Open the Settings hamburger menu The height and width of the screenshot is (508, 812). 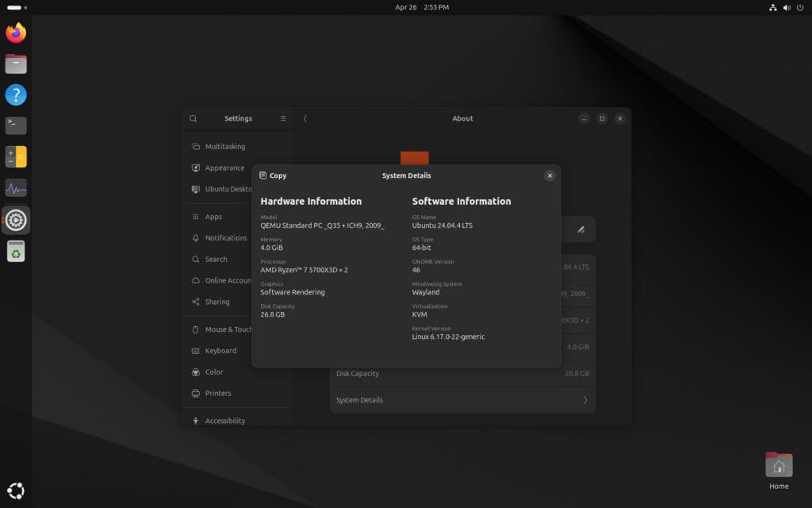pos(283,117)
